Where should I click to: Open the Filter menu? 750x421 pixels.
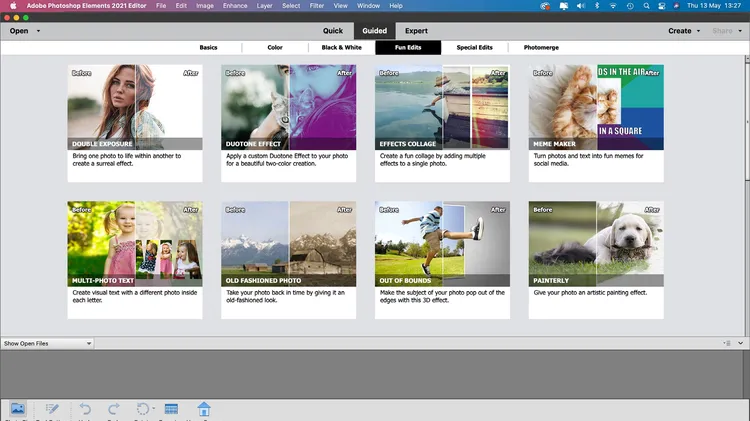click(317, 6)
